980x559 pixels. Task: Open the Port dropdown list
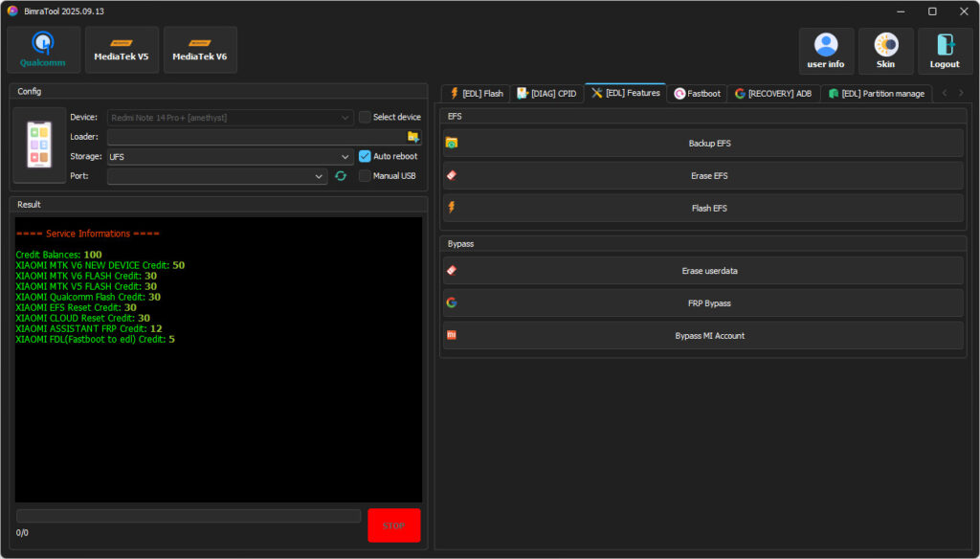217,176
